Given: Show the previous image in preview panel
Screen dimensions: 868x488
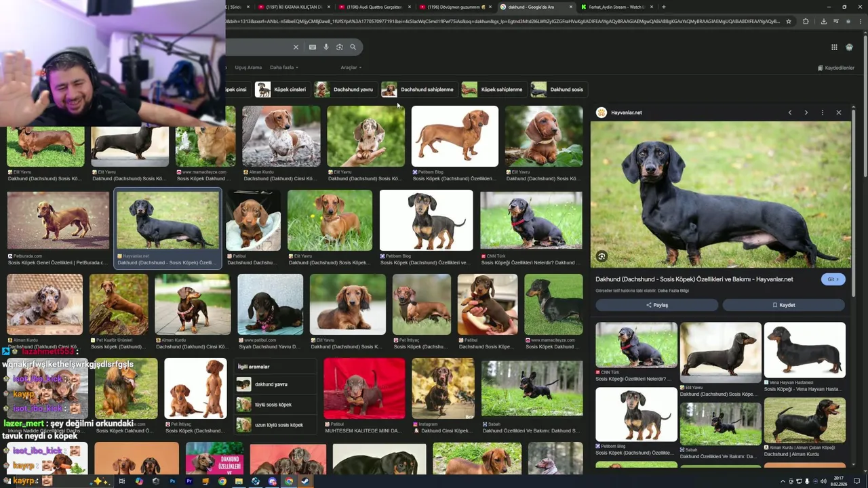Looking at the screenshot, I should (x=789, y=113).
